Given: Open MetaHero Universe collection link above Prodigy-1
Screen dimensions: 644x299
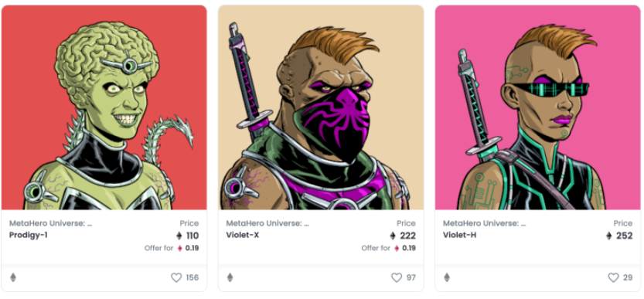Looking at the screenshot, I should [50, 223].
